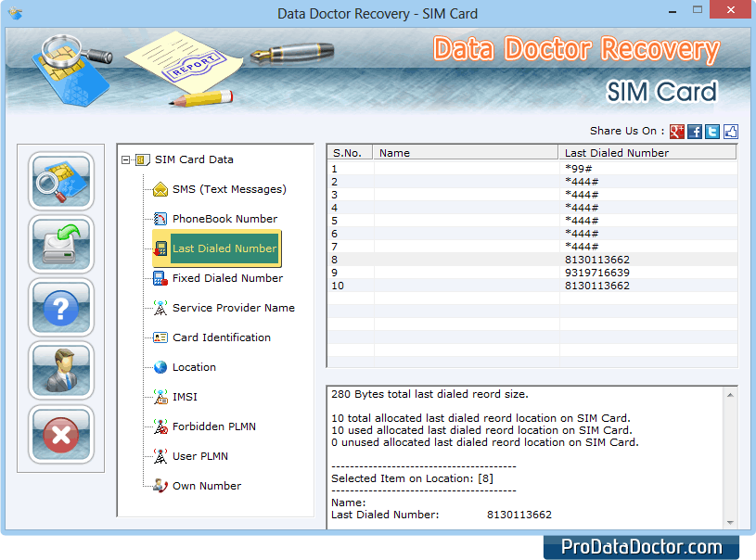The height and width of the screenshot is (560, 756).
Task: Minimize the Data Doctor Recovery window
Action: point(673,10)
